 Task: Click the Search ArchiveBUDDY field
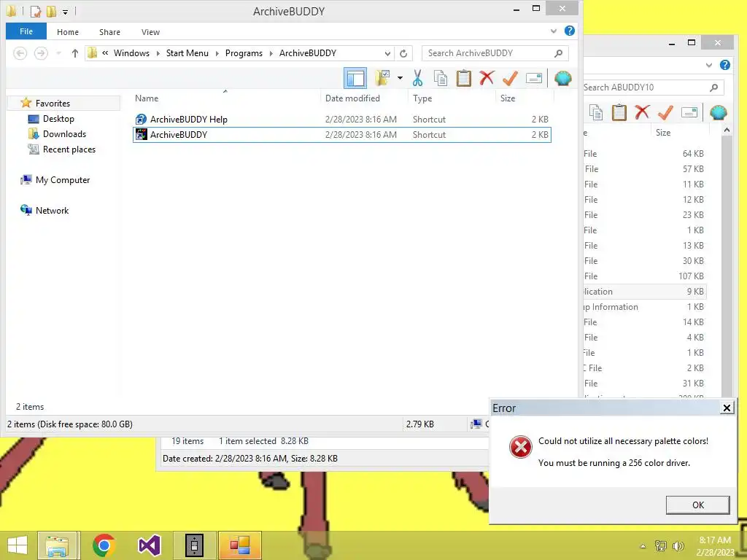(495, 53)
